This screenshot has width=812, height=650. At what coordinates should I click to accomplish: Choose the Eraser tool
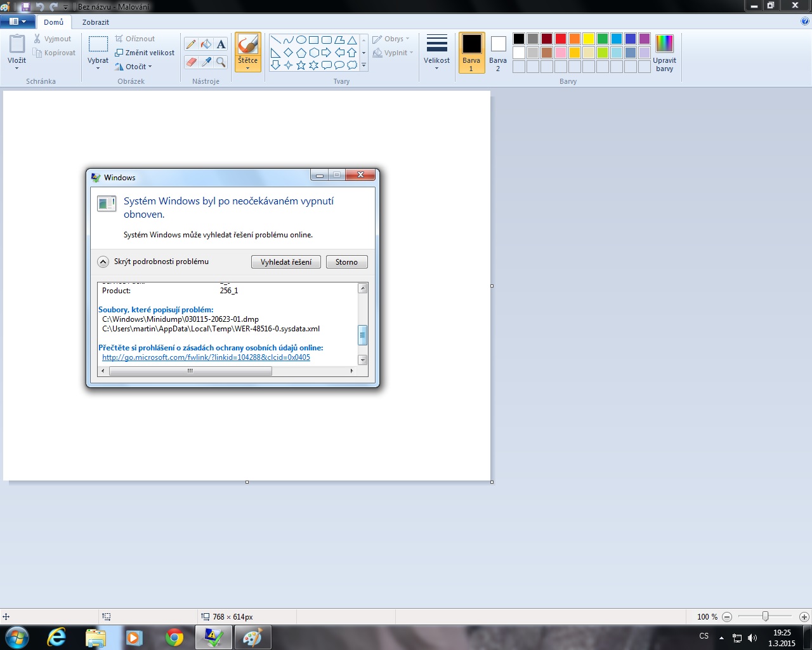pos(191,62)
